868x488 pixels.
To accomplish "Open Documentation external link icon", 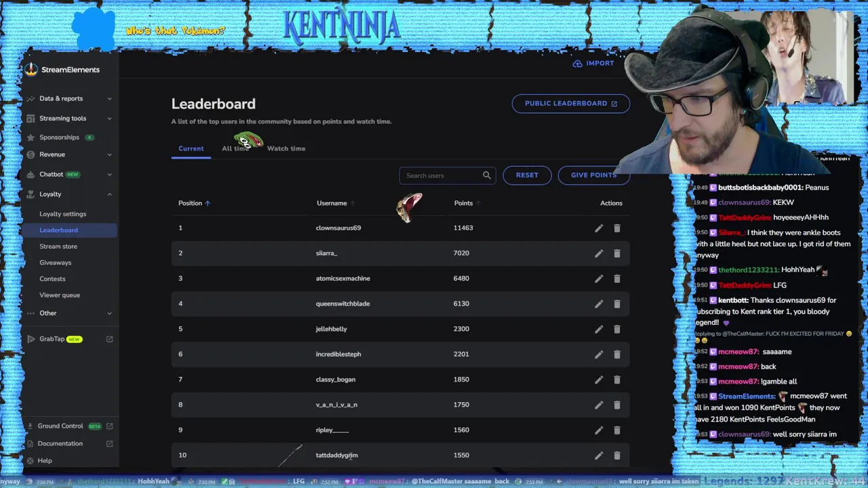I will tap(110, 444).
